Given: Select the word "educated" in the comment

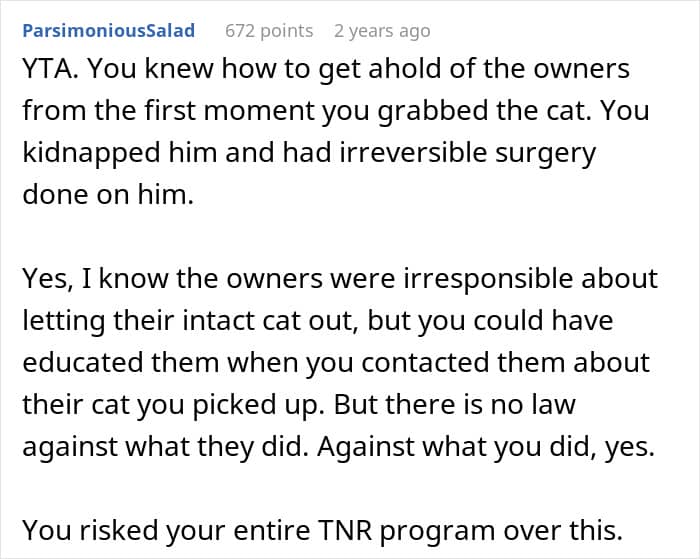Looking at the screenshot, I should [83, 362].
